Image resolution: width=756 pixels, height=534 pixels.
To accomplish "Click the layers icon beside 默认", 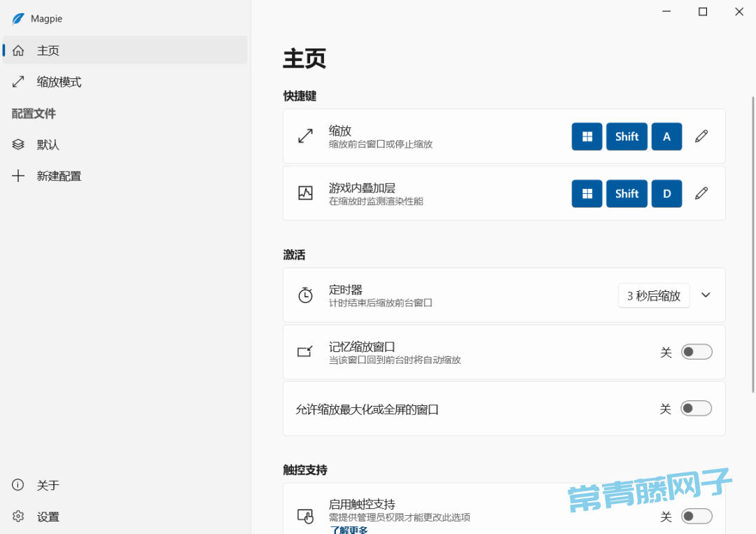I will point(18,145).
